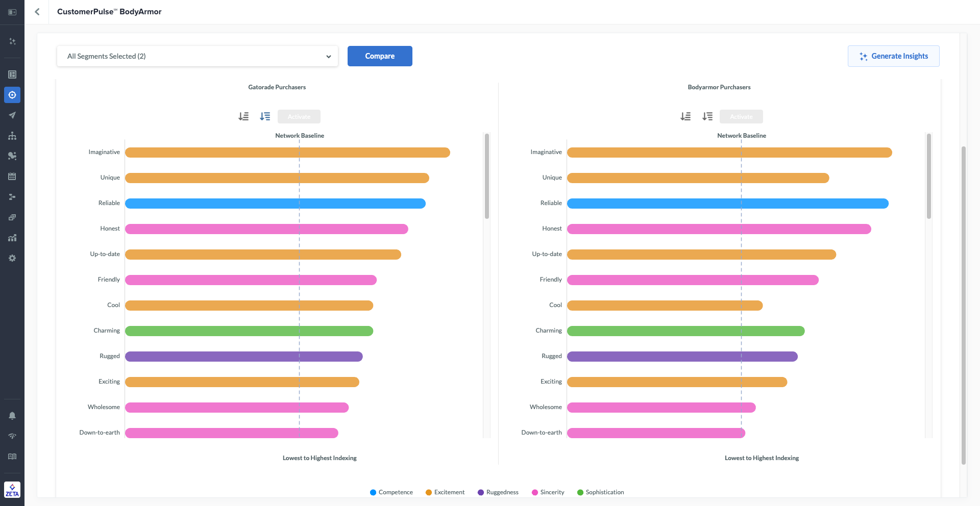
Task: Click Gatorade Rugged purple bar
Action: tap(244, 357)
